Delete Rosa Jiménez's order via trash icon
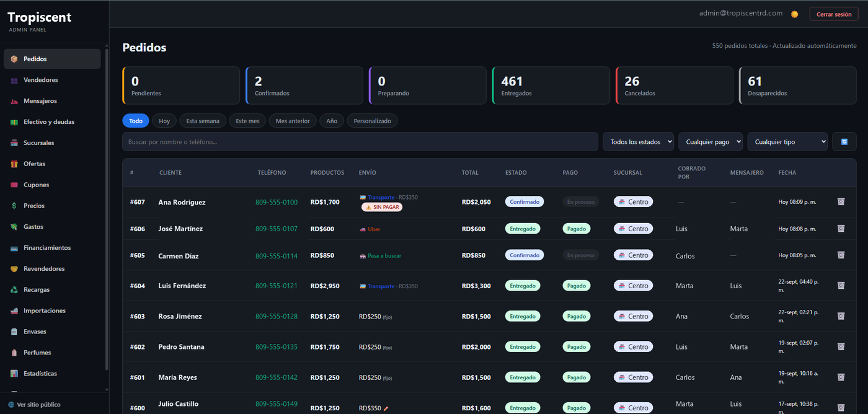This screenshot has width=868, height=414. point(841,316)
